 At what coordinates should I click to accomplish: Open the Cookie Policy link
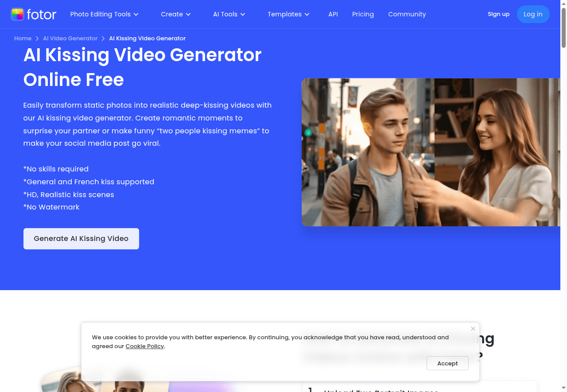point(144,346)
